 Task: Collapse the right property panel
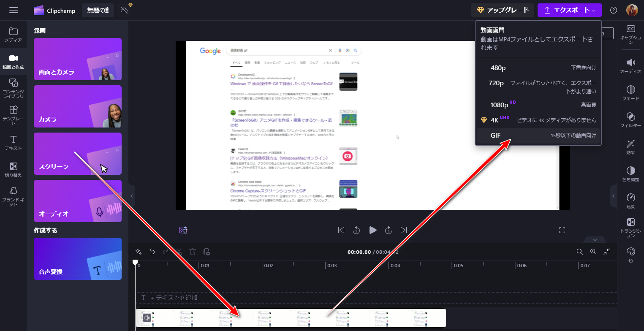point(613,197)
